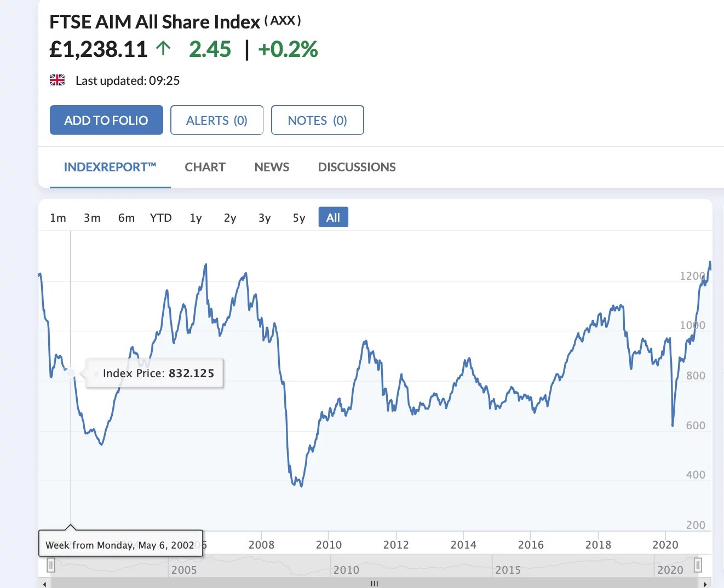The height and width of the screenshot is (588, 724).
Task: Add the index to folio
Action: tap(106, 120)
